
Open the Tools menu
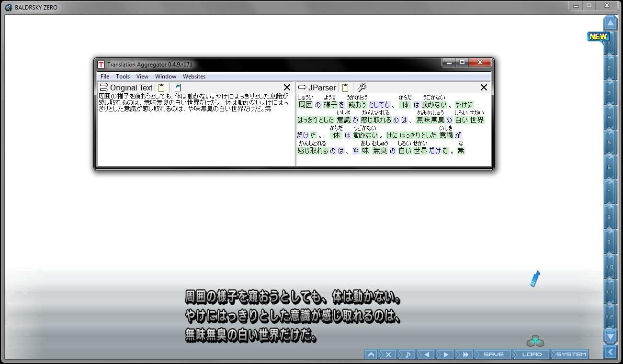click(123, 77)
